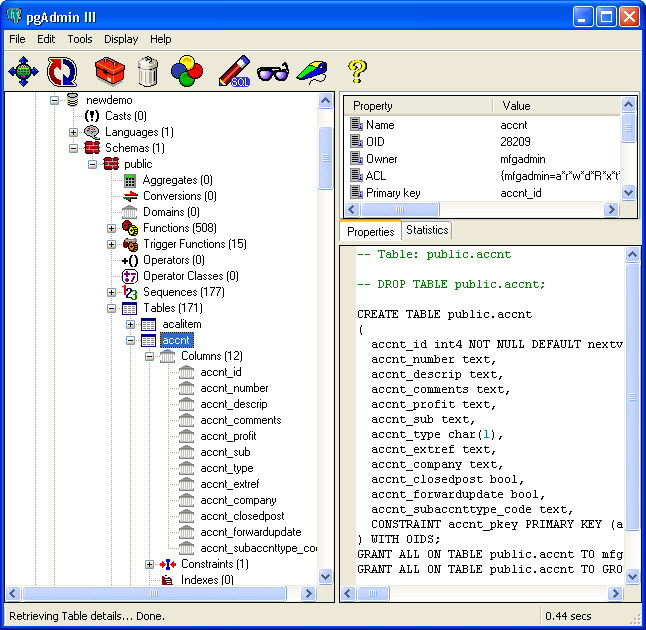
Task: Select the accnt_forwardupdate column
Action: (250, 532)
